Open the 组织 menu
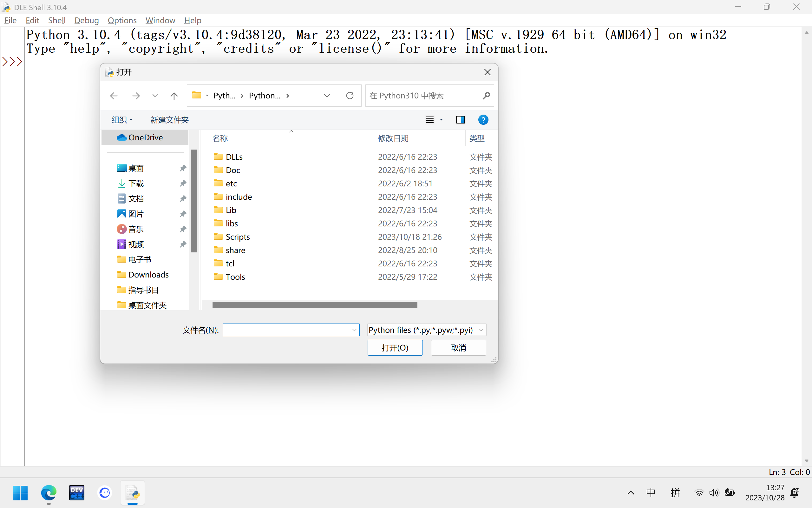The image size is (812, 508). coord(122,120)
